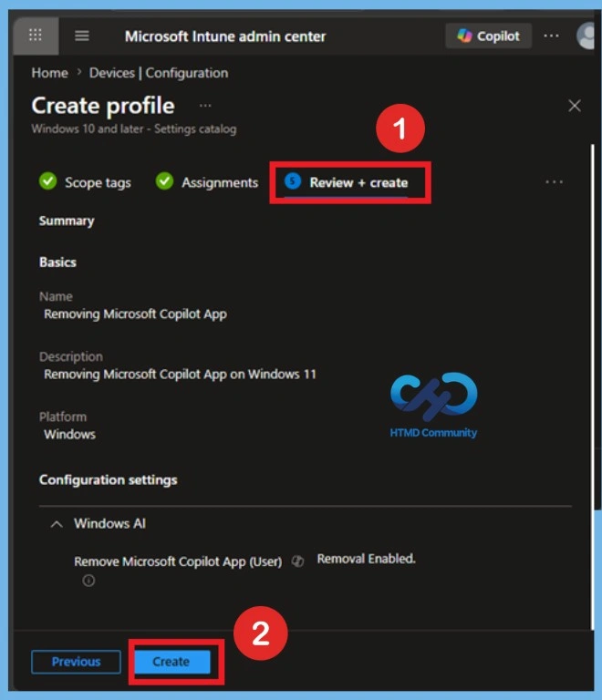Open ellipsis next to Create profile title
The width and height of the screenshot is (602, 700).
click(x=205, y=106)
